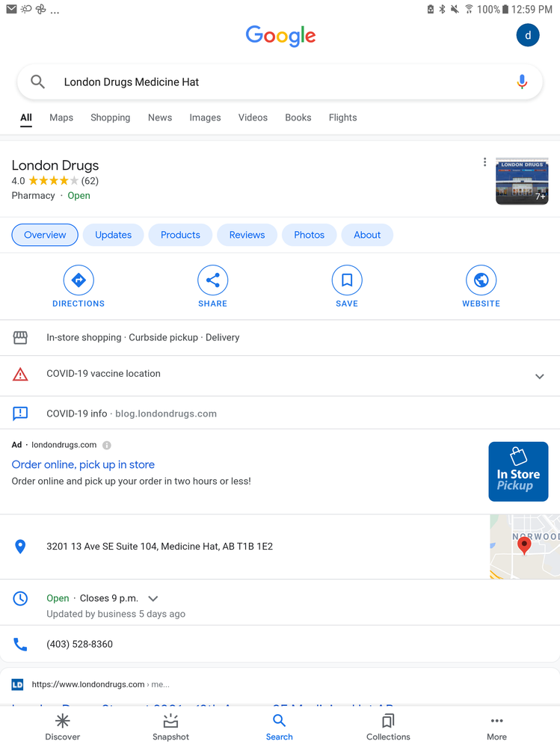The image size is (560, 747).
Task: Switch to the Images search tab
Action: (x=206, y=117)
